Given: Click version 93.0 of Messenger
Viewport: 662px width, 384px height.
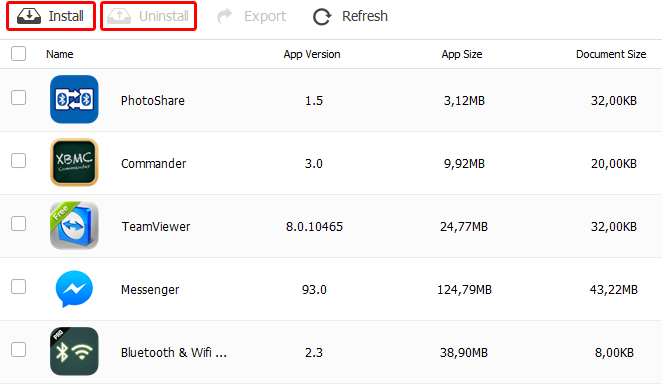Looking at the screenshot, I should (314, 289).
